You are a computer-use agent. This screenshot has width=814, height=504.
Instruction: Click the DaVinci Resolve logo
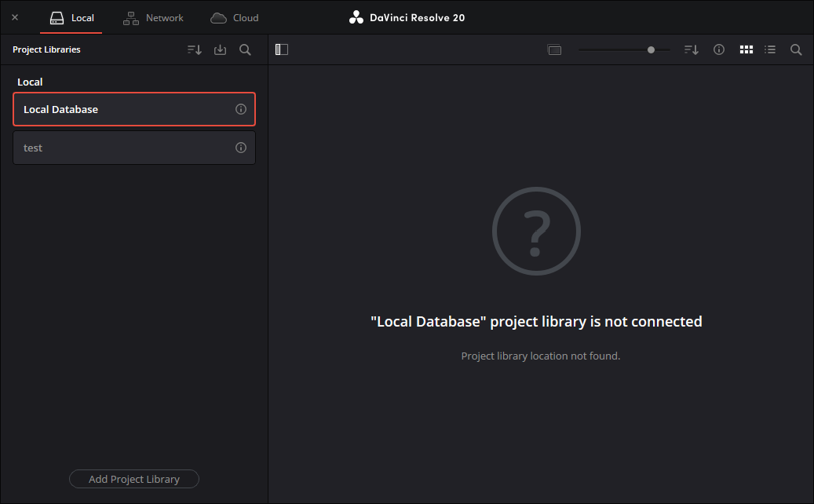[x=356, y=17]
